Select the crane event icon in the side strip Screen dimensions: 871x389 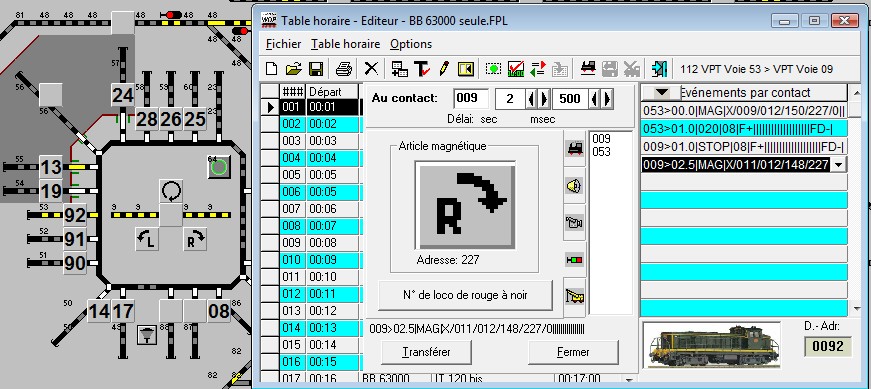tap(574, 297)
